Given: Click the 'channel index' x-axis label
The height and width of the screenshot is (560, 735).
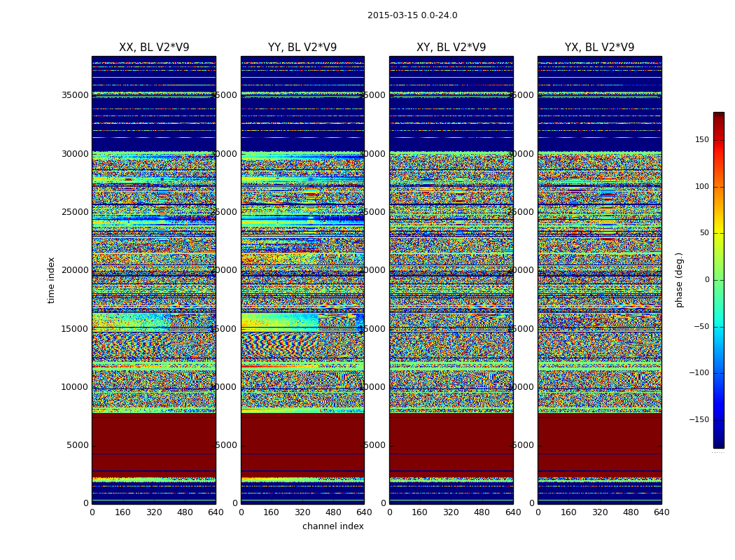Looking at the screenshot, I should pyautogui.click(x=332, y=526).
